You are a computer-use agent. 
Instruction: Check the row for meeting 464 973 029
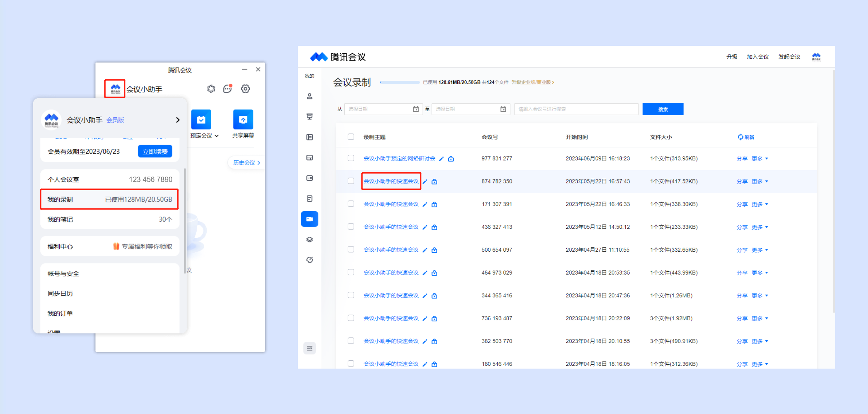351,272
